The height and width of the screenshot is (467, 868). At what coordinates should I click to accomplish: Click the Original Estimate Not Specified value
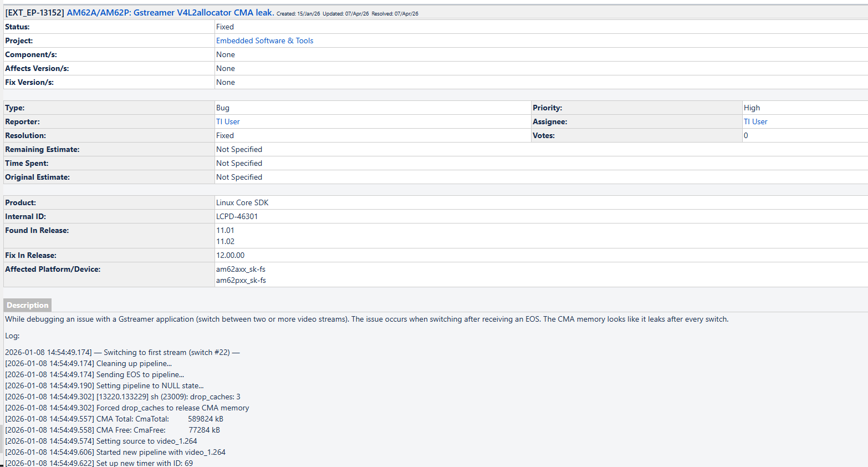pyautogui.click(x=239, y=177)
